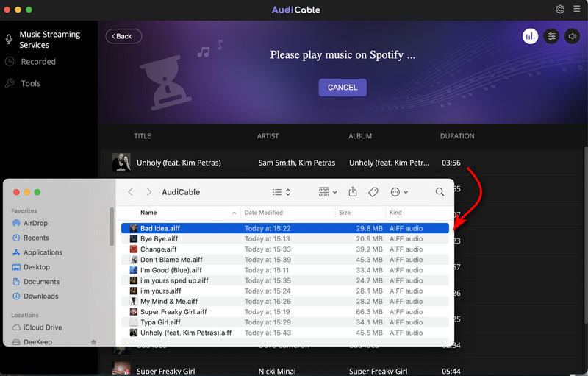Navigate forward in Finder window
The height and width of the screenshot is (376, 588).
(x=149, y=192)
